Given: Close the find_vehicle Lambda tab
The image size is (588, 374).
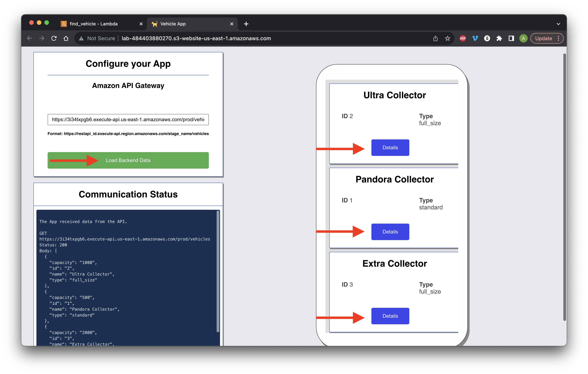Looking at the screenshot, I should tap(141, 24).
